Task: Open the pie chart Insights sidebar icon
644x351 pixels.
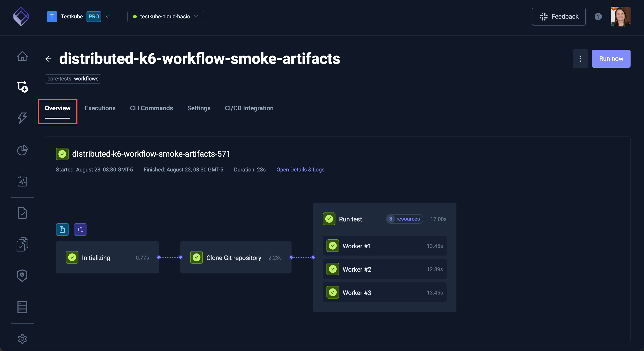Action: tap(22, 150)
